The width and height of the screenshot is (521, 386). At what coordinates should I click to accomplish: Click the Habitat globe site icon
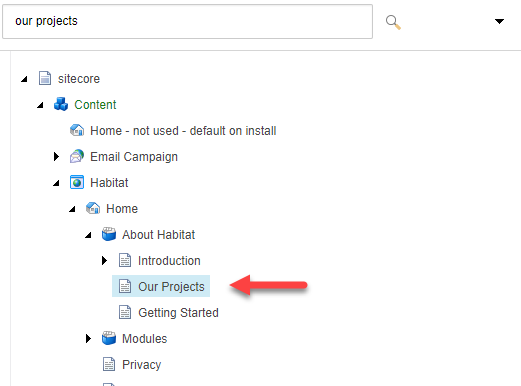coord(77,182)
